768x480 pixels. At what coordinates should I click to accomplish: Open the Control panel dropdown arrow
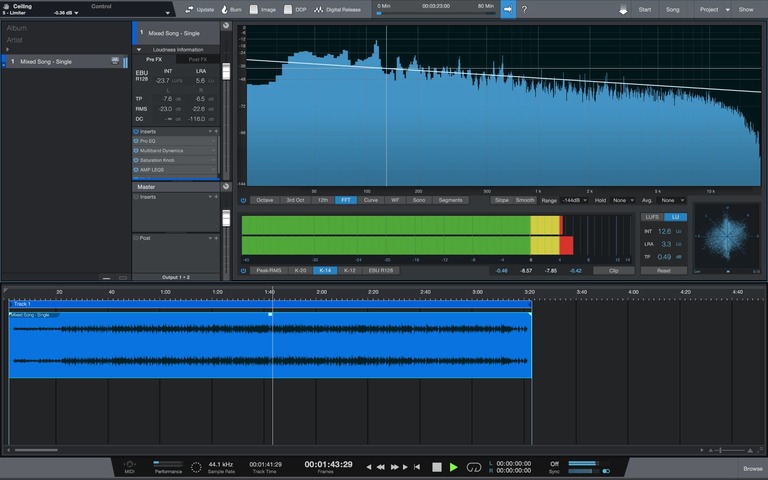click(168, 13)
